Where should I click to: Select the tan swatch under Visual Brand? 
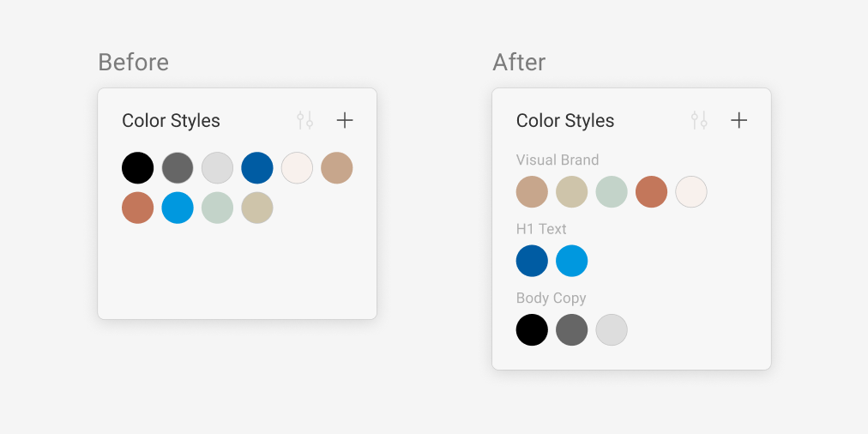[532, 192]
